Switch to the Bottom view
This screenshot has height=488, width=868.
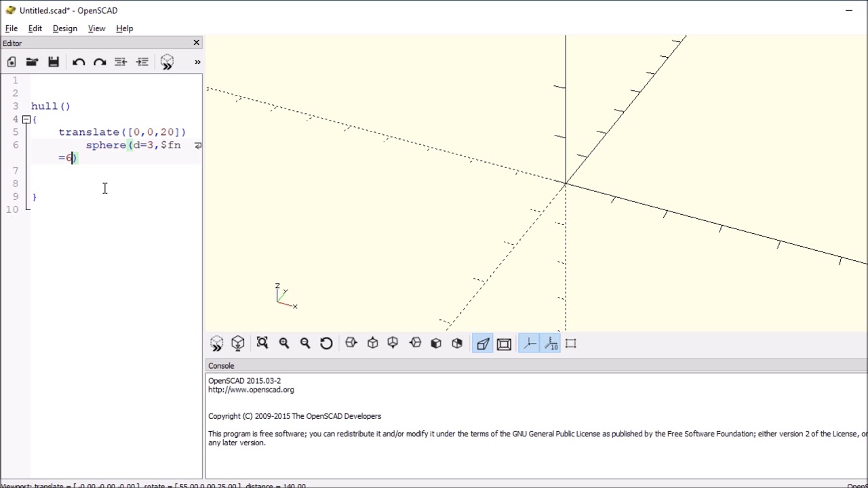tap(393, 344)
